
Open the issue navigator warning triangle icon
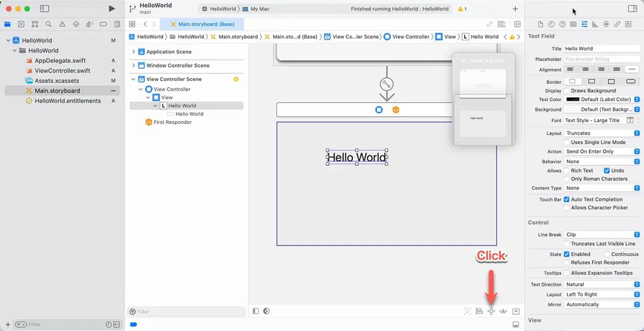click(x=62, y=24)
